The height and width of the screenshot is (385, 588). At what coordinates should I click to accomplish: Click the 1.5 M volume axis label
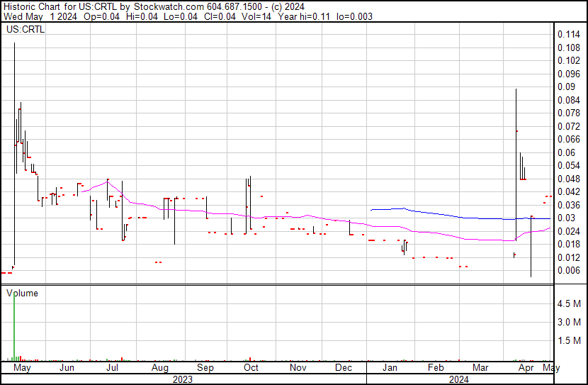(570, 340)
